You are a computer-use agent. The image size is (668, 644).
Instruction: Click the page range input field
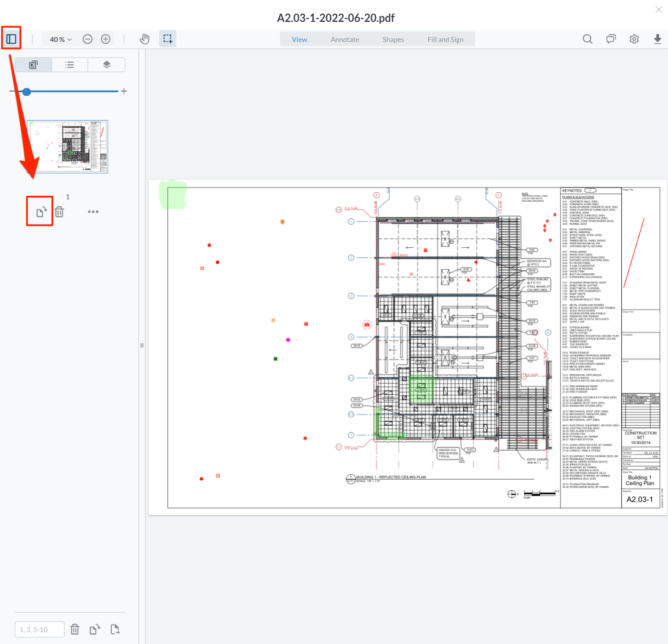(39, 629)
